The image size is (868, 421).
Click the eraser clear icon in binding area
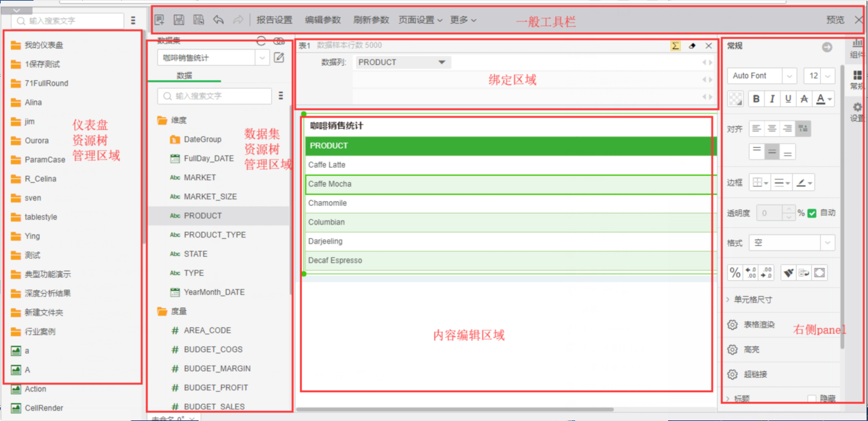[x=692, y=46]
